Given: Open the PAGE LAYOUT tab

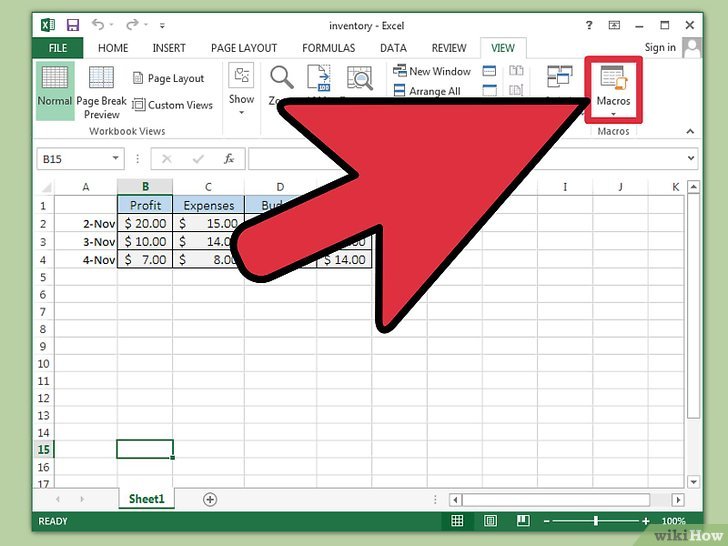Looking at the screenshot, I should [244, 48].
